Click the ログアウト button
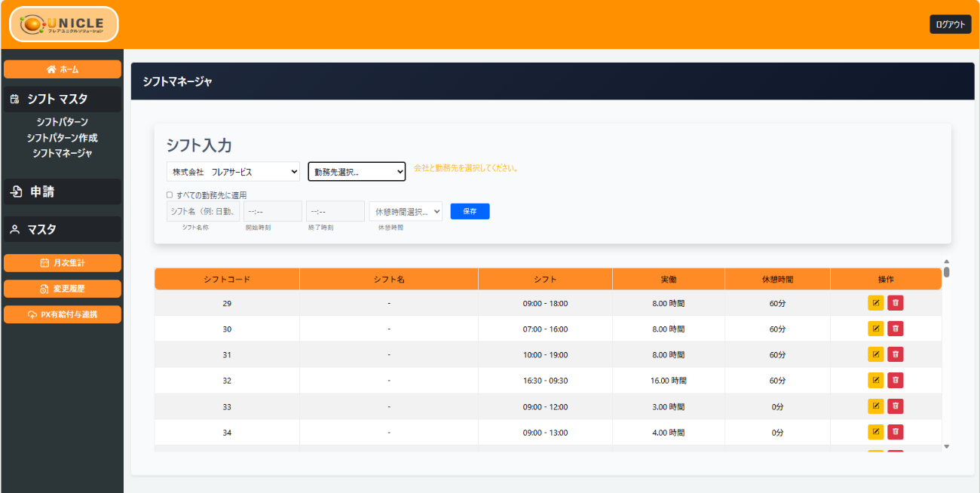 pyautogui.click(x=950, y=24)
